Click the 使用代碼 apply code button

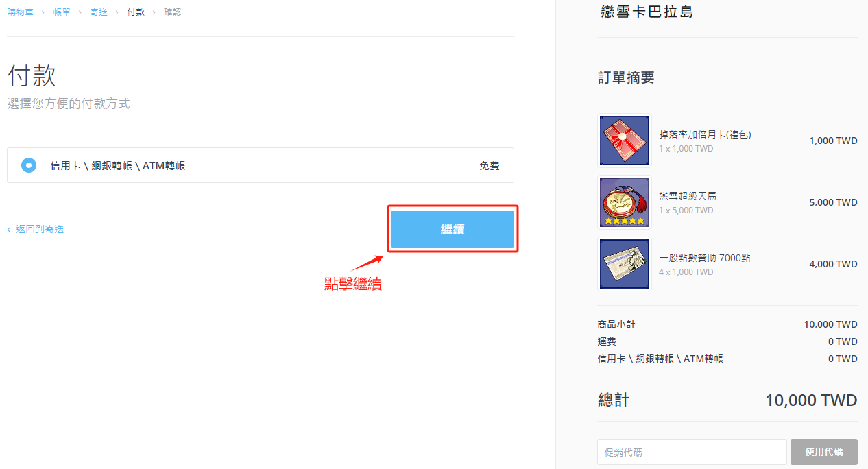tap(824, 452)
